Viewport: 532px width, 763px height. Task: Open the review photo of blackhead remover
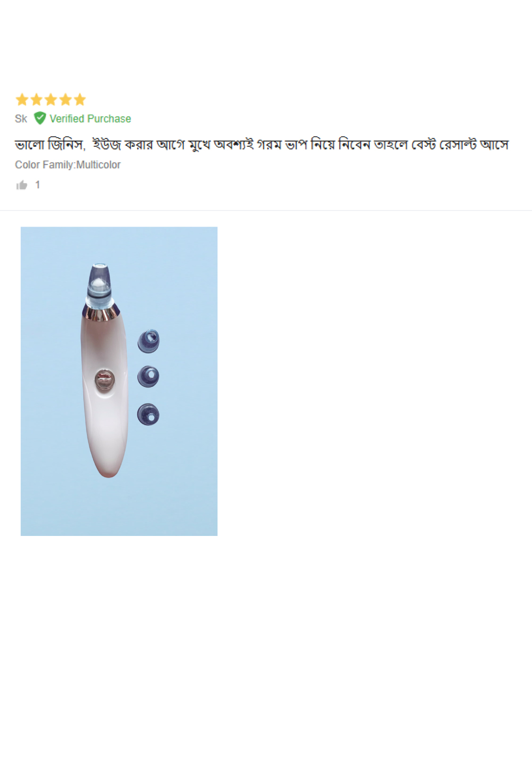pos(119,381)
